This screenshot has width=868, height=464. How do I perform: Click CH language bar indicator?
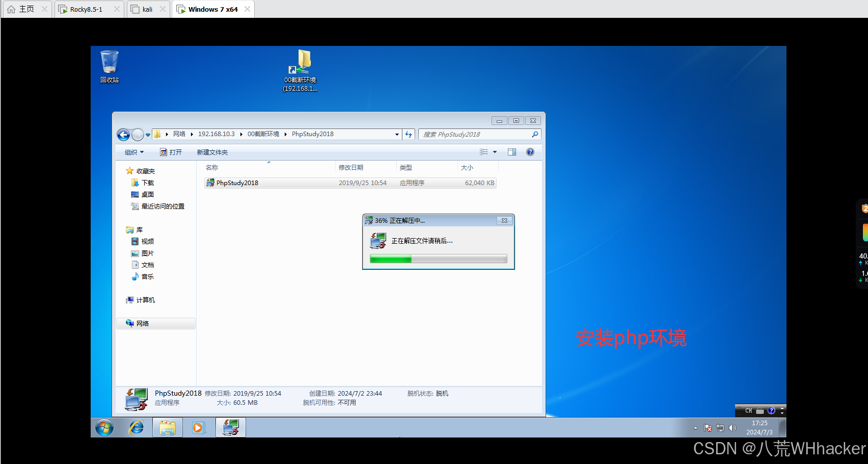pyautogui.click(x=748, y=411)
